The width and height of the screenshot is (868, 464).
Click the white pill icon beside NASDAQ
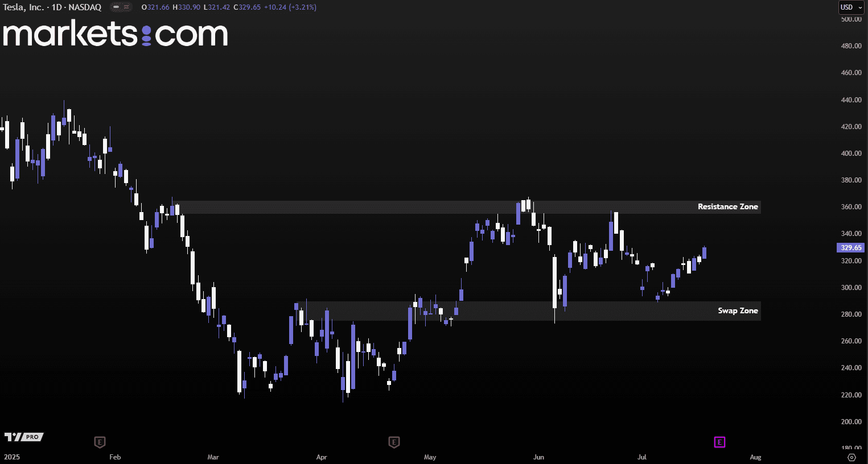tap(116, 7)
